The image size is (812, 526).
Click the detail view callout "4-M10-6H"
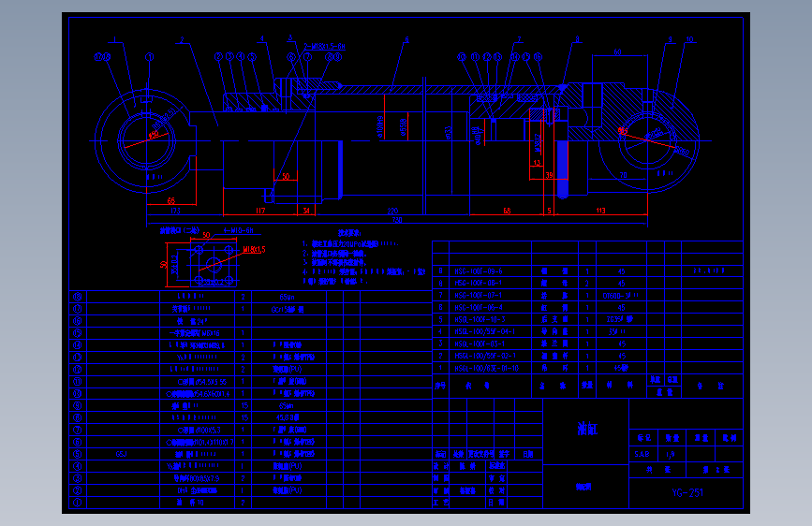click(x=238, y=230)
